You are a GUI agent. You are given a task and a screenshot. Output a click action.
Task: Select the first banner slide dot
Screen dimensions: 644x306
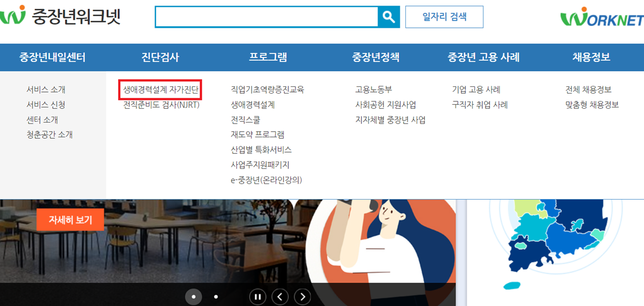click(194, 297)
